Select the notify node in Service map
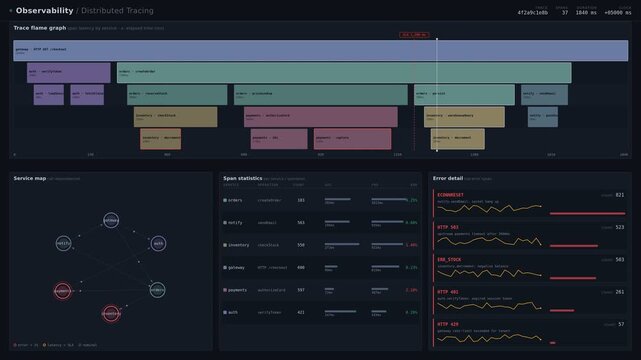Image resolution: width=641 pixels, height=360 pixels. tap(63, 243)
